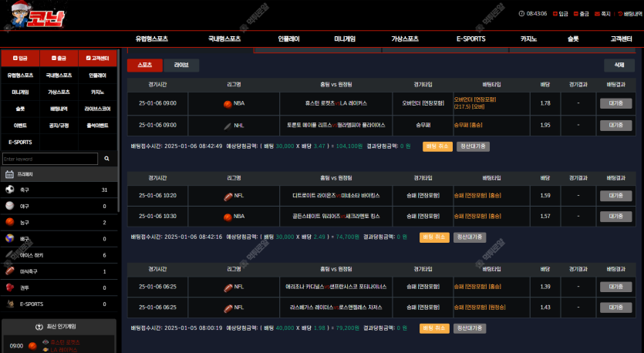Click the ice hockey stick icon in the sidebar
The height and width of the screenshot is (353, 644).
click(10, 255)
